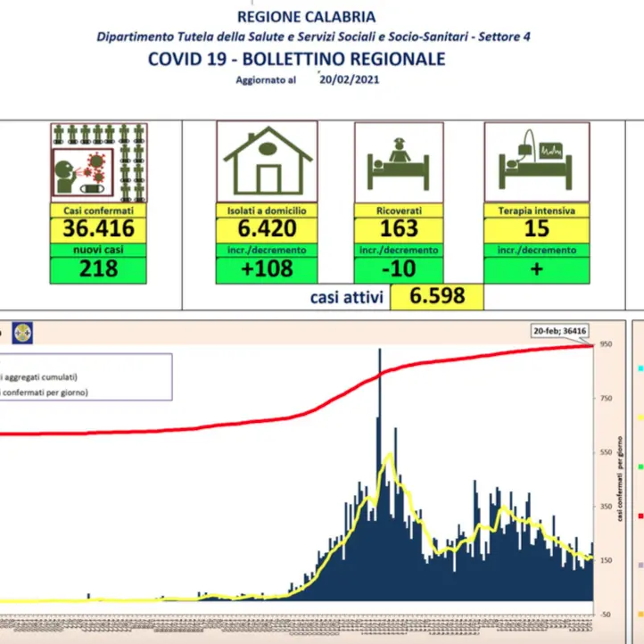This screenshot has width=644, height=644.
Task: Select the 218 new cases value
Action: [x=99, y=268]
